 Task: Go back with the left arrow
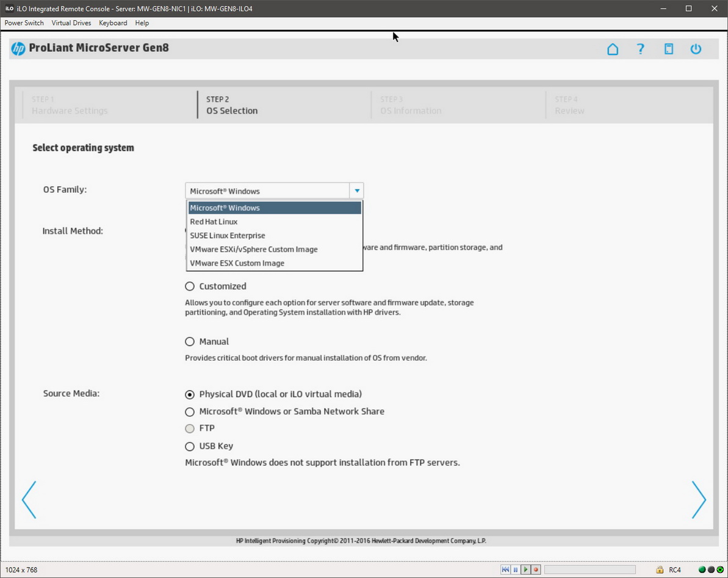29,499
